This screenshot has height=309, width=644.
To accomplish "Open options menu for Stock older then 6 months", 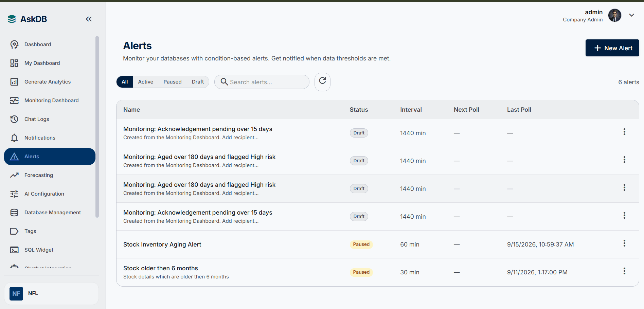I will [624, 271].
